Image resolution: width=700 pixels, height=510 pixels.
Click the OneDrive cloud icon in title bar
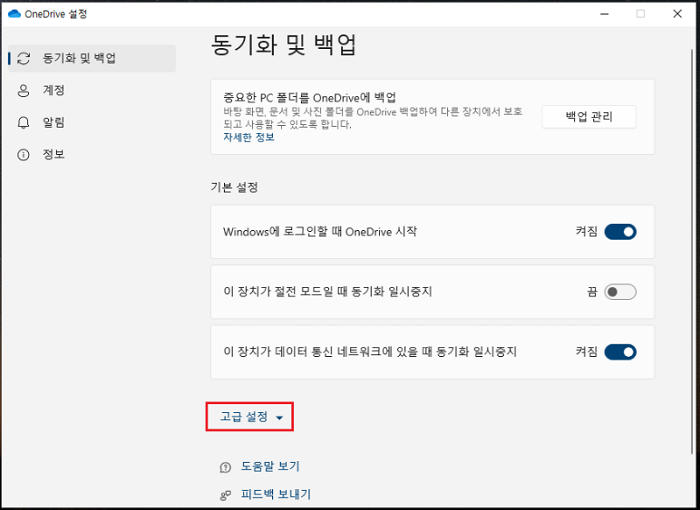[x=14, y=14]
